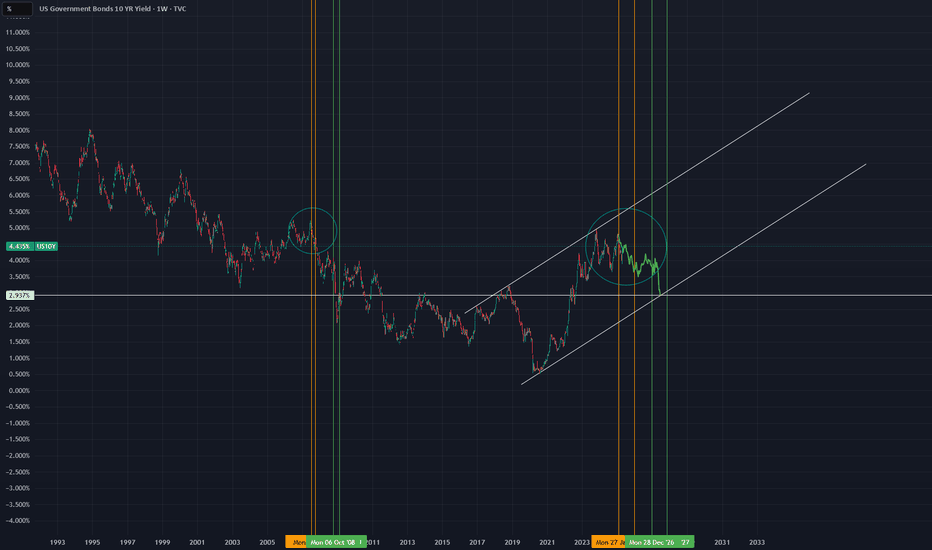The width and height of the screenshot is (932, 550).
Task: Click the 2003 year label on time axis
Action: (x=232, y=542)
